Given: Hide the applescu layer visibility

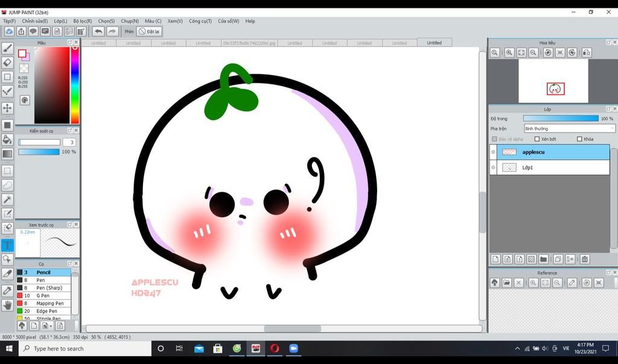Looking at the screenshot, I should click(493, 152).
